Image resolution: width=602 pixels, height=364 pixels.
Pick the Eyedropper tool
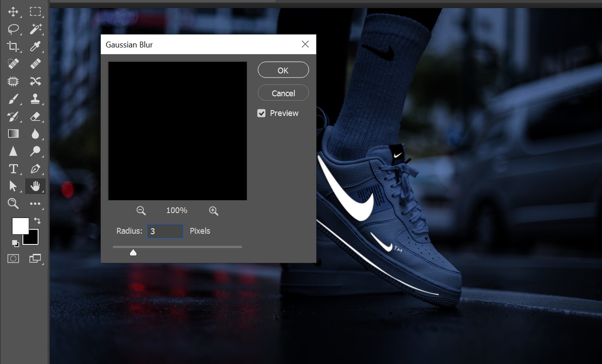[x=35, y=46]
